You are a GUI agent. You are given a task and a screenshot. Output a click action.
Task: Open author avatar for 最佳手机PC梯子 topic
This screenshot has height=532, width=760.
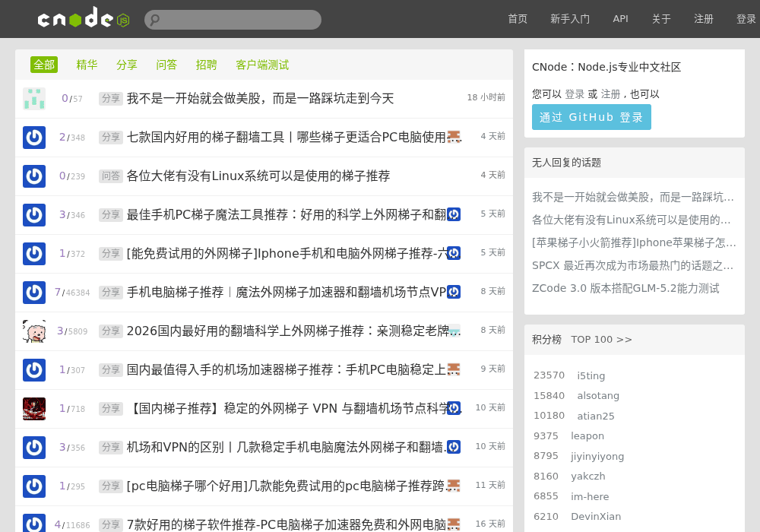click(x=34, y=214)
